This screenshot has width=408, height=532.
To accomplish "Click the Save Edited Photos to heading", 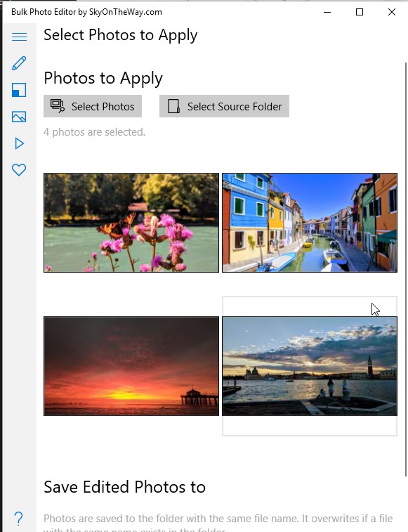I will (124, 487).
